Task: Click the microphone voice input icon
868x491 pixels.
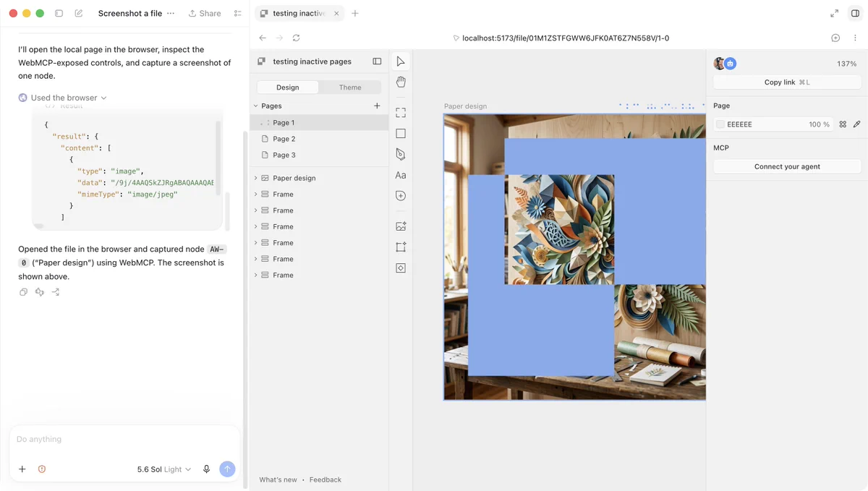Action: point(206,469)
